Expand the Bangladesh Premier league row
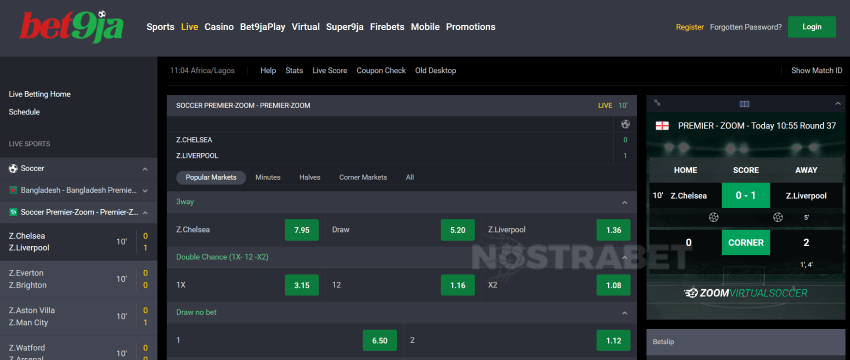The image size is (850, 360). pos(145,191)
